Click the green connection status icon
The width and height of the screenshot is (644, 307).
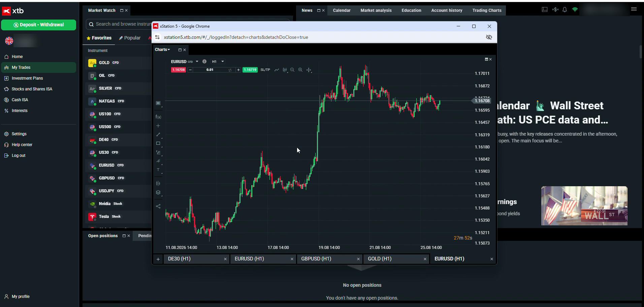pos(575,9)
